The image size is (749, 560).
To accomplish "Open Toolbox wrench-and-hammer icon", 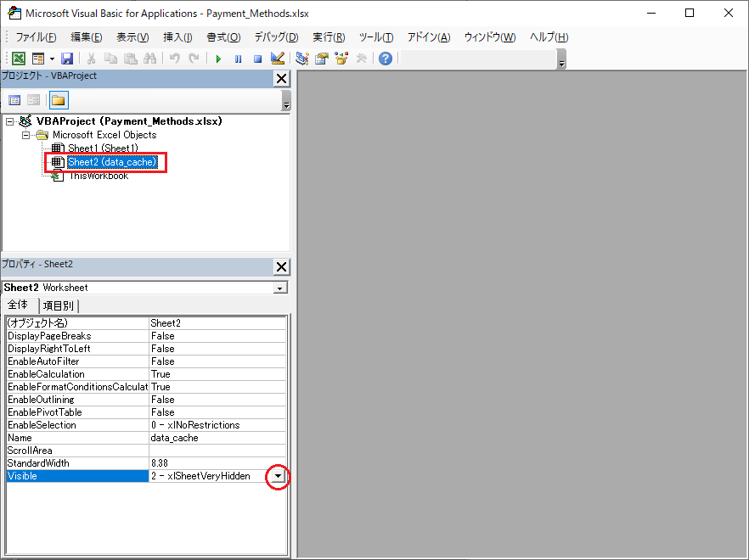I will 362,59.
